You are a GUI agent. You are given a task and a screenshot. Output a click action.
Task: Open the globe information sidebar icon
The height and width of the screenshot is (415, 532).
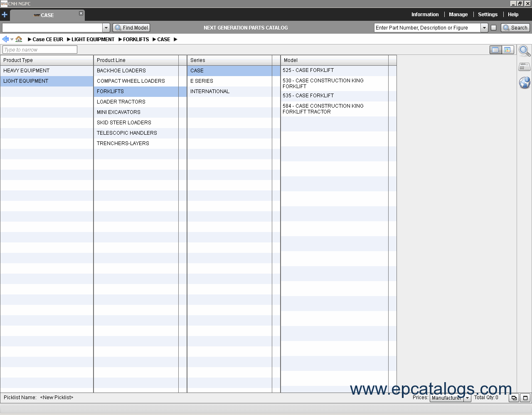click(525, 82)
